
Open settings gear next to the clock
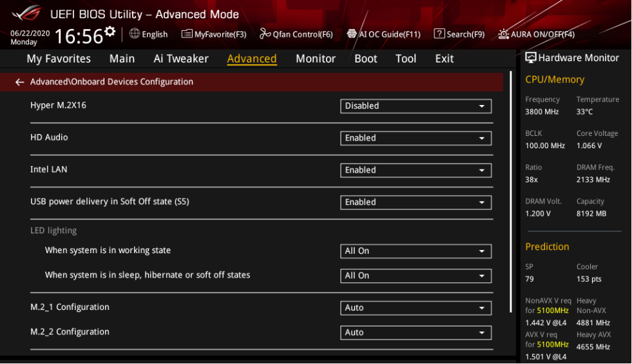[x=110, y=32]
